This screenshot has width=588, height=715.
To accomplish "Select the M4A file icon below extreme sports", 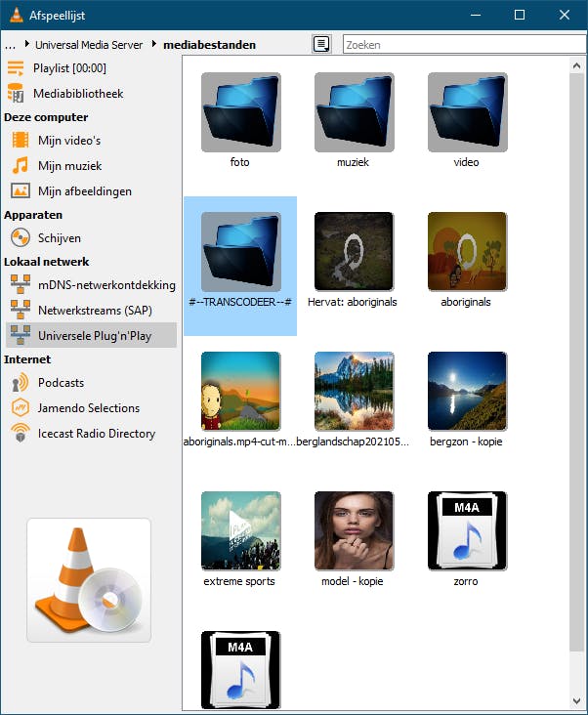I will click(240, 670).
